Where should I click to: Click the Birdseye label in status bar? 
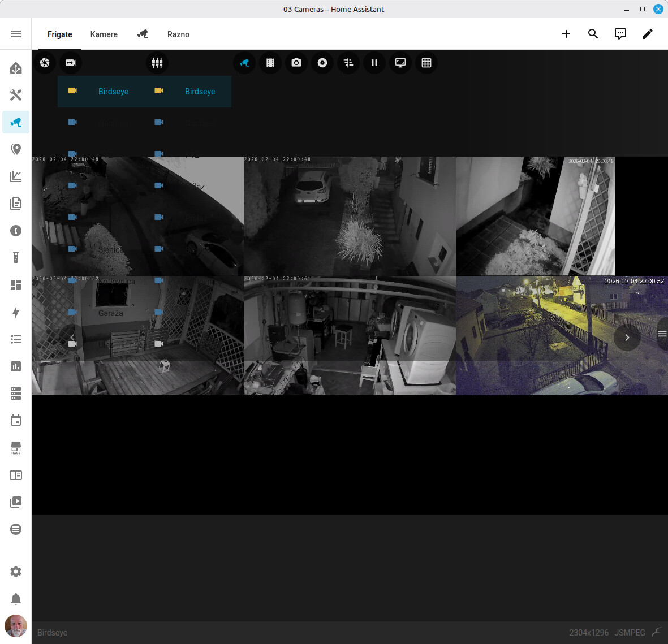[x=53, y=633]
